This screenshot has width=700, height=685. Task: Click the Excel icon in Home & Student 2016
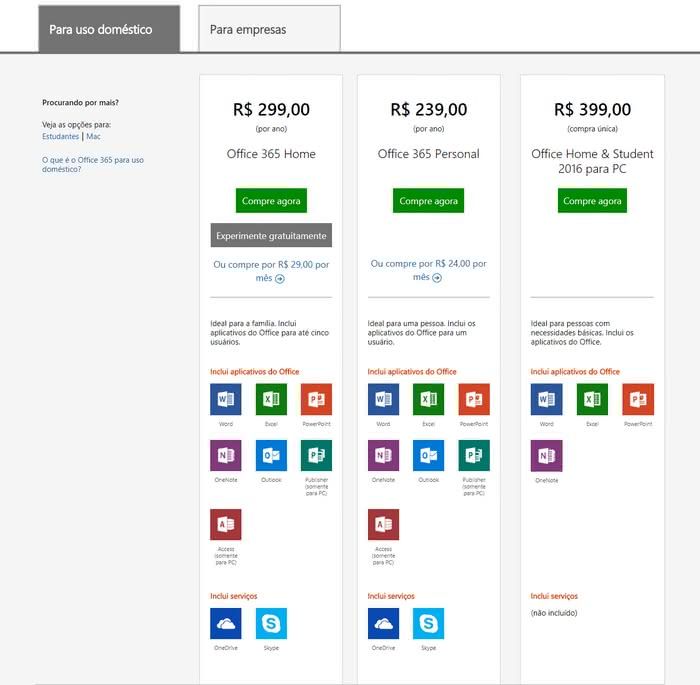pyautogui.click(x=592, y=399)
